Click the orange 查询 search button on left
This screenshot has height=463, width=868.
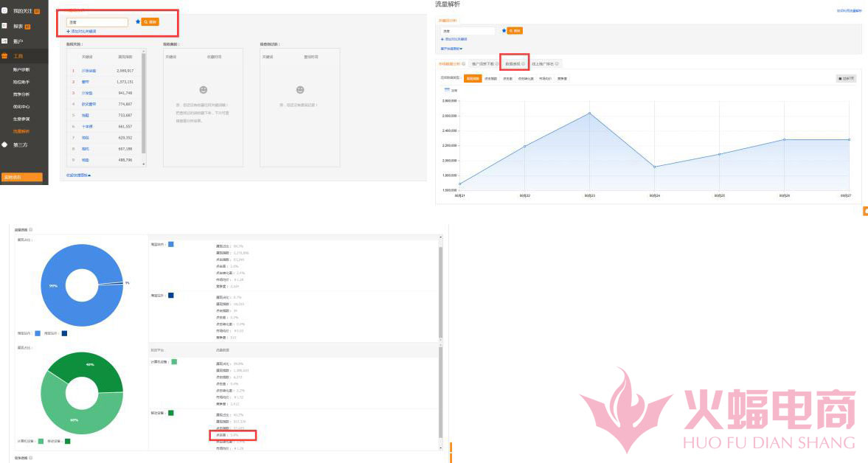click(x=150, y=22)
